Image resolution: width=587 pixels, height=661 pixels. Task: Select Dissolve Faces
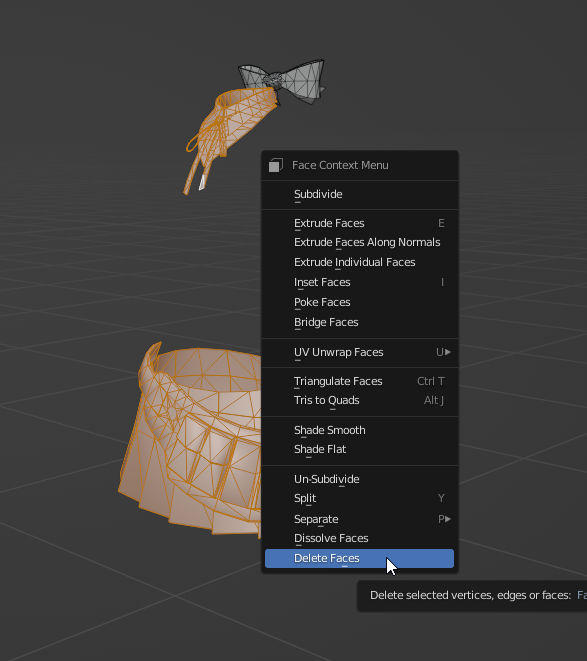click(359, 538)
